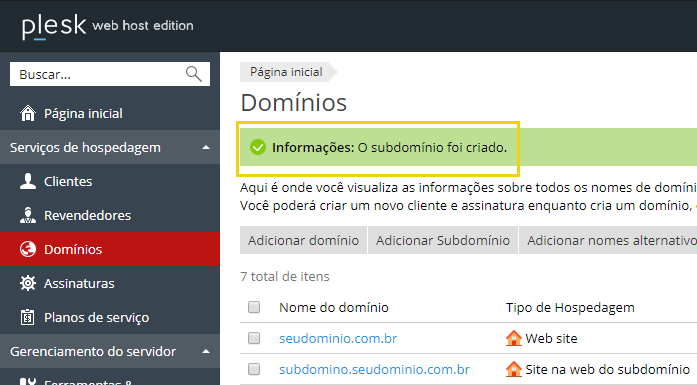This screenshot has width=697, height=385.
Task: Check the seudominio.com.br row checkbox
Action: pos(254,338)
